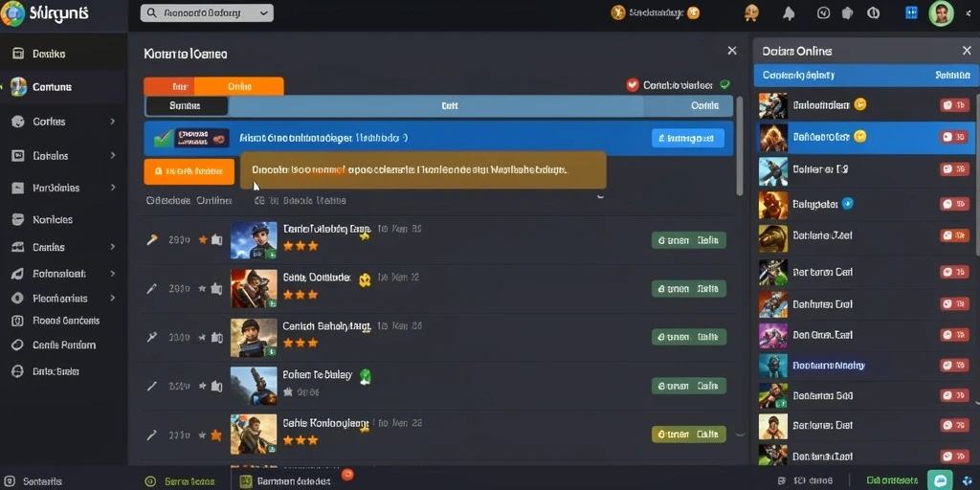The width and height of the screenshot is (980, 490).
Task: Toggle orange favorite star in first game row
Action: tap(203, 239)
